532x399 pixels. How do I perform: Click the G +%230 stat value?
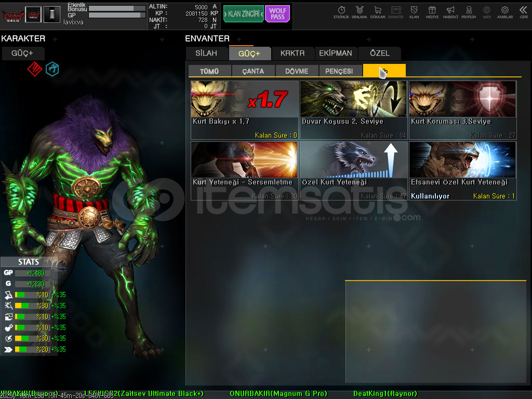(35, 284)
